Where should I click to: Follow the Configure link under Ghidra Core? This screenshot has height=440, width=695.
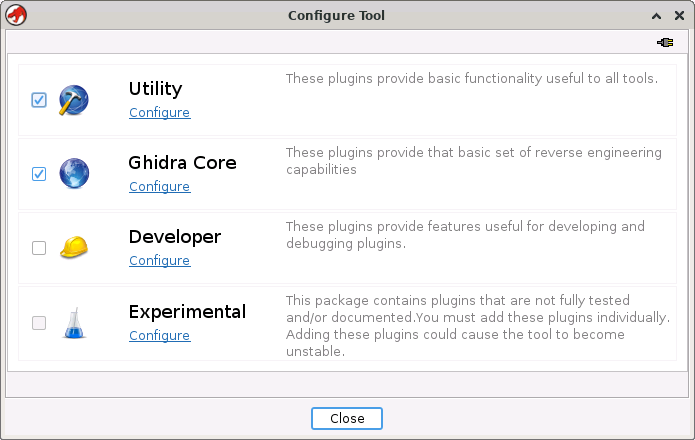[159, 187]
